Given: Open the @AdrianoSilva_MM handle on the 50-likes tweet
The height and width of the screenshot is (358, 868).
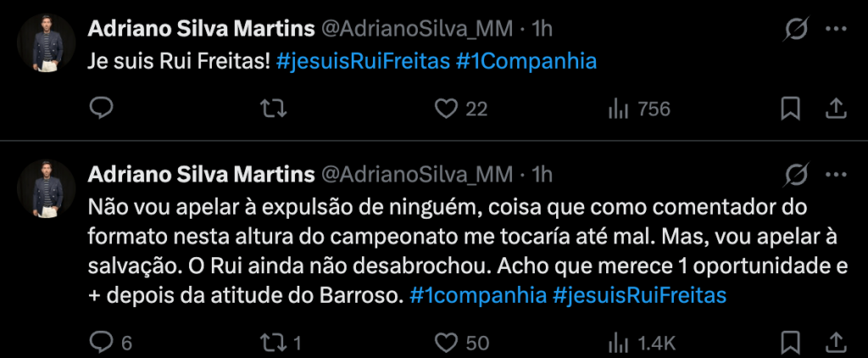Looking at the screenshot, I should 415,176.
